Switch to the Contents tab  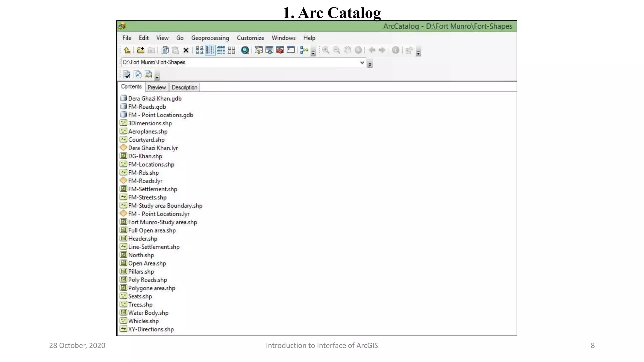(131, 87)
